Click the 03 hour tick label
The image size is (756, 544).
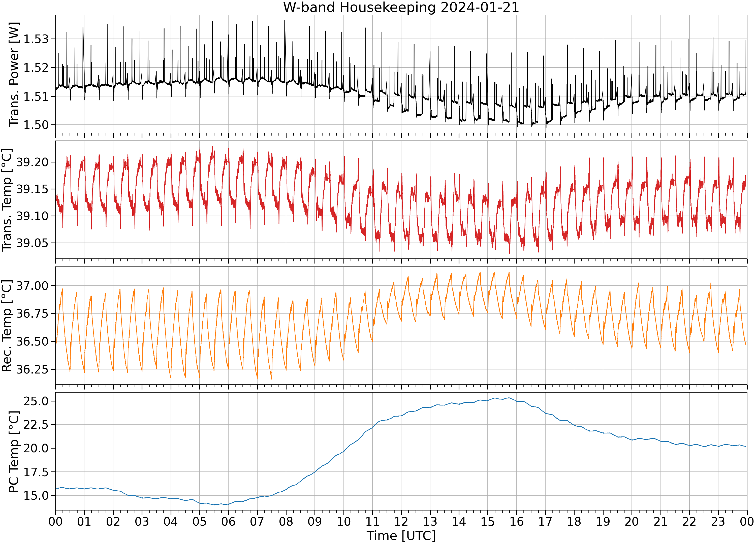tap(142, 521)
